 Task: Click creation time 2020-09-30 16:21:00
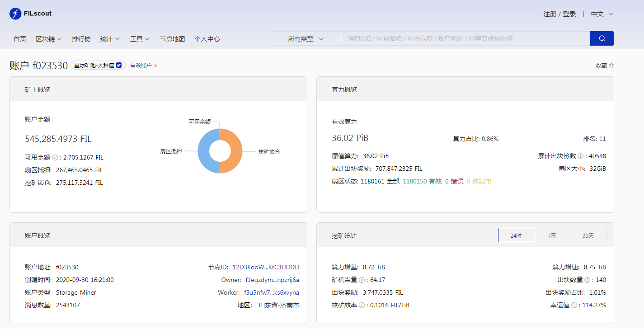pos(85,280)
